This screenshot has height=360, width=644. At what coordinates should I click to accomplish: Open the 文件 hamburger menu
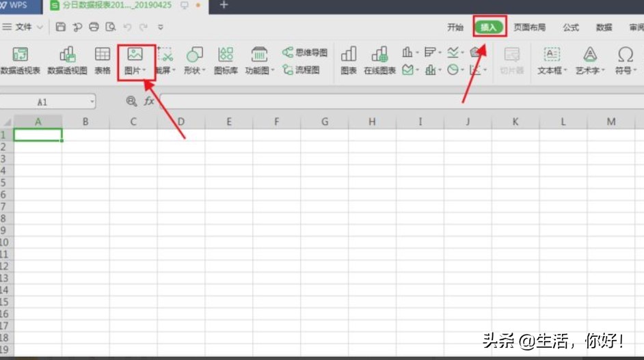(7, 27)
